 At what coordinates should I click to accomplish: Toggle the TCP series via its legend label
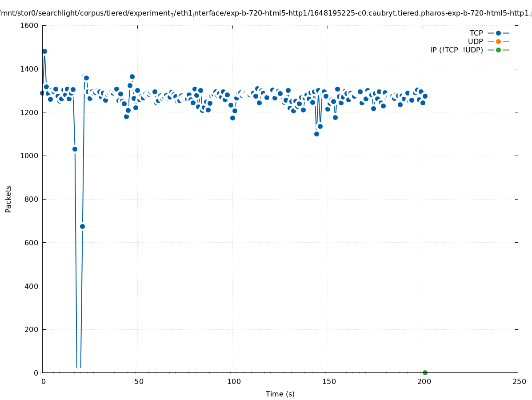[476, 33]
